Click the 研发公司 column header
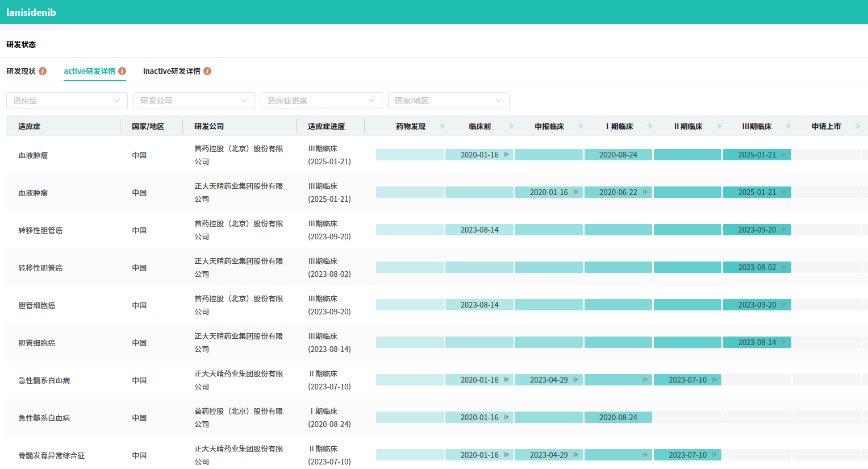The width and height of the screenshot is (868, 469). pos(209,126)
